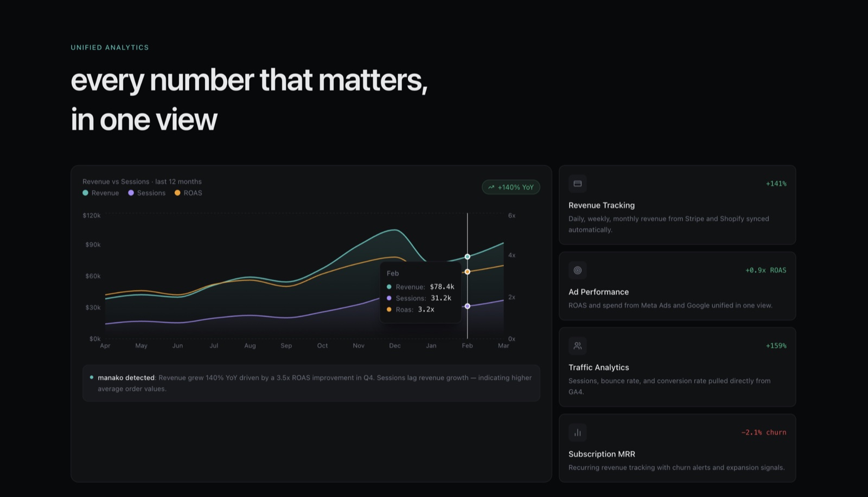
Task: Click the +0.9x ROAS indicator
Action: point(766,270)
